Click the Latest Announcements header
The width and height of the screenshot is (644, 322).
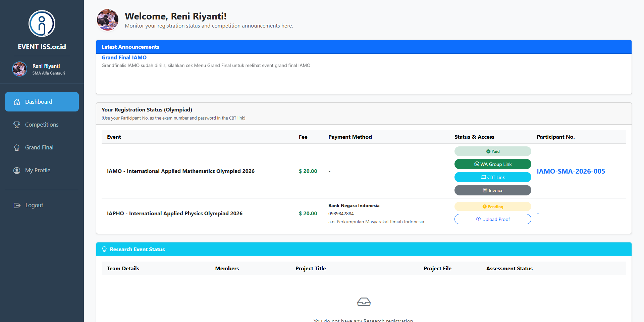pos(364,47)
